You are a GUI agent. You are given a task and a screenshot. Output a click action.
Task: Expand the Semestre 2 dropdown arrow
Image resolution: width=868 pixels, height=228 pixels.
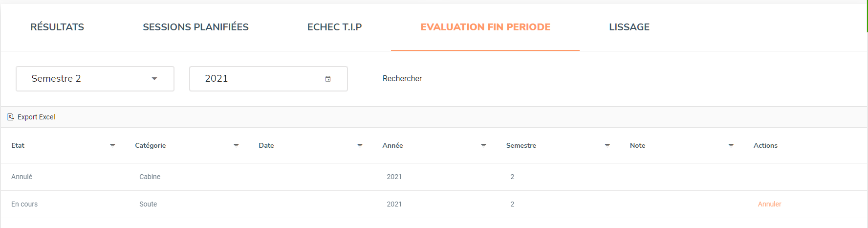coord(154,79)
